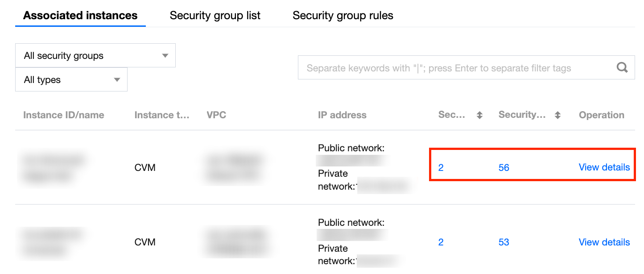Viewport: 644px width, 274px height.
Task: Click View details in the row with 56
Action: pyautogui.click(x=604, y=167)
